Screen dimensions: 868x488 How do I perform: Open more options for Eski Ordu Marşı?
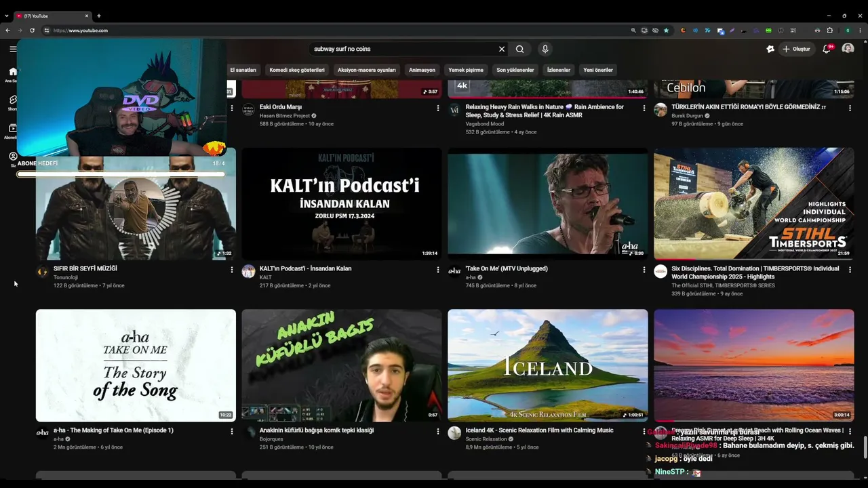(438, 108)
